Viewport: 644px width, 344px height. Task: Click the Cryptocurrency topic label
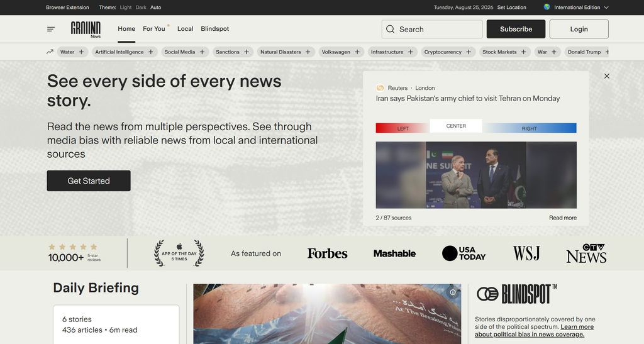click(443, 52)
